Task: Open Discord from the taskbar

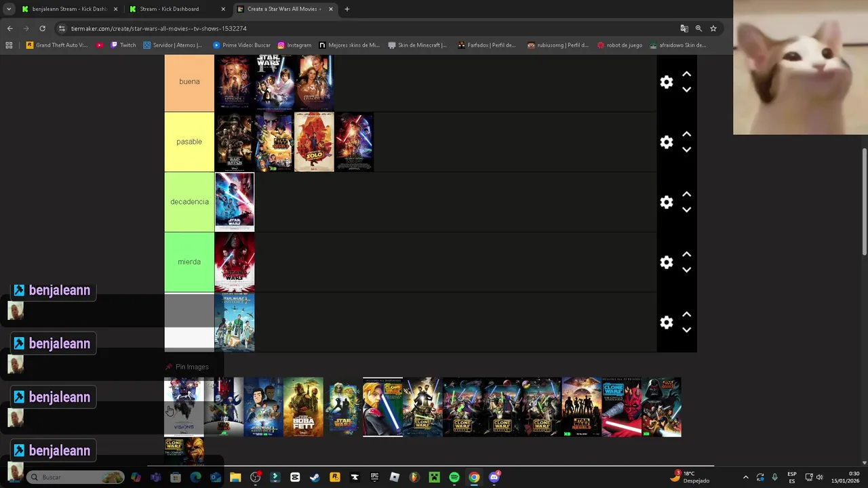Action: pos(494,477)
